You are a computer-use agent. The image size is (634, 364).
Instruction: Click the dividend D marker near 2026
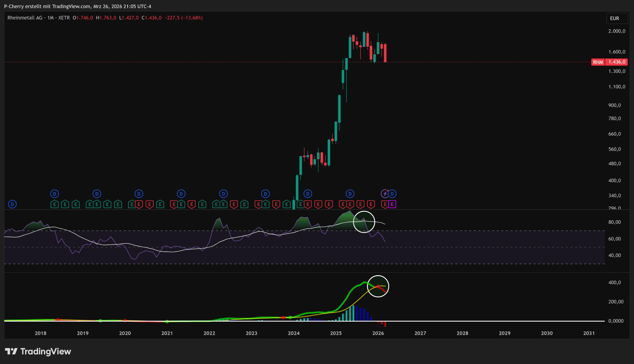[x=392, y=194]
